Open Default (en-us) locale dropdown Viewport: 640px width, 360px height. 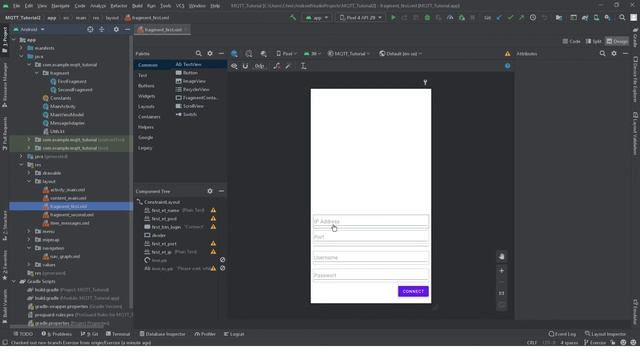[x=400, y=54]
